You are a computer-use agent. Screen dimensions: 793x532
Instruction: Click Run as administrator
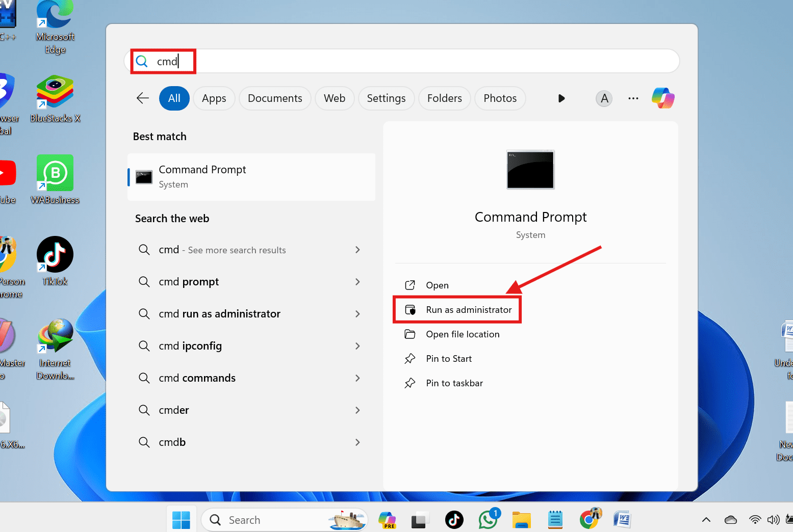tap(469, 309)
